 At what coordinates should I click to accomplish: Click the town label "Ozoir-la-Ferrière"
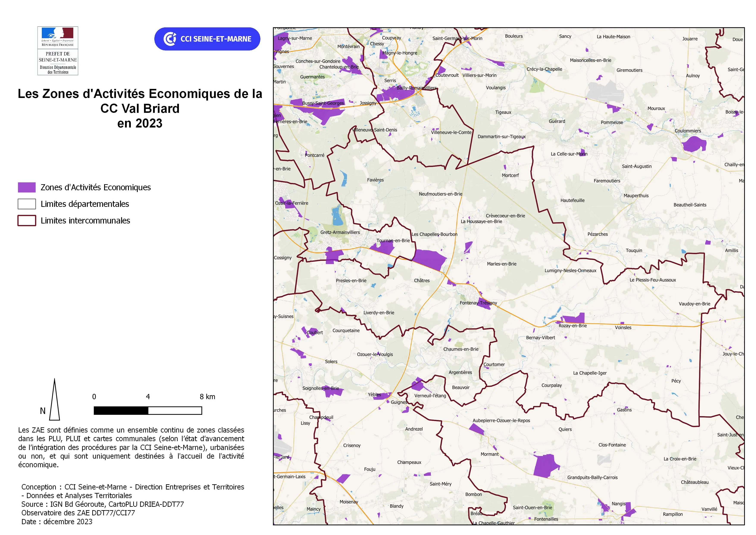pyautogui.click(x=291, y=203)
